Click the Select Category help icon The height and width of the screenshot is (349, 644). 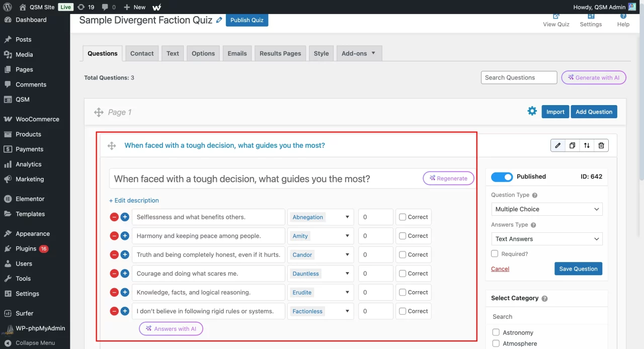click(544, 299)
